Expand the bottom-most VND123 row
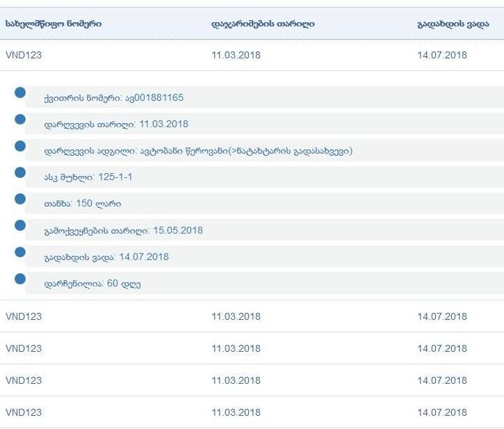504x429 pixels. 24,412
